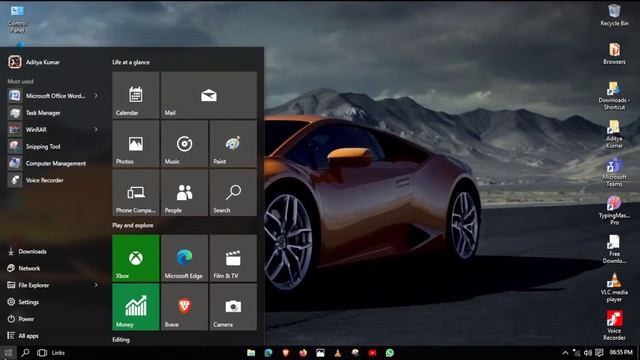Viewport: 640px width, 360px height.
Task: Select the VLC media player desktop icon
Action: (614, 288)
